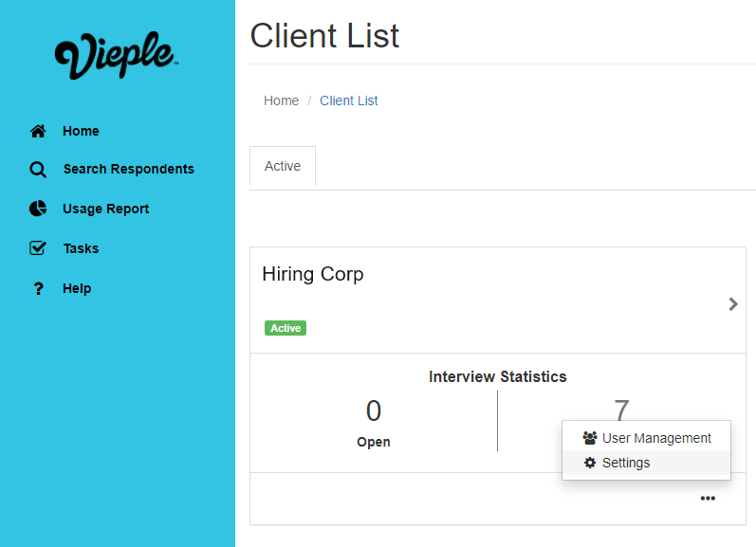Click the Usage Report pie chart icon
This screenshot has width=756, height=547.
coord(38,209)
